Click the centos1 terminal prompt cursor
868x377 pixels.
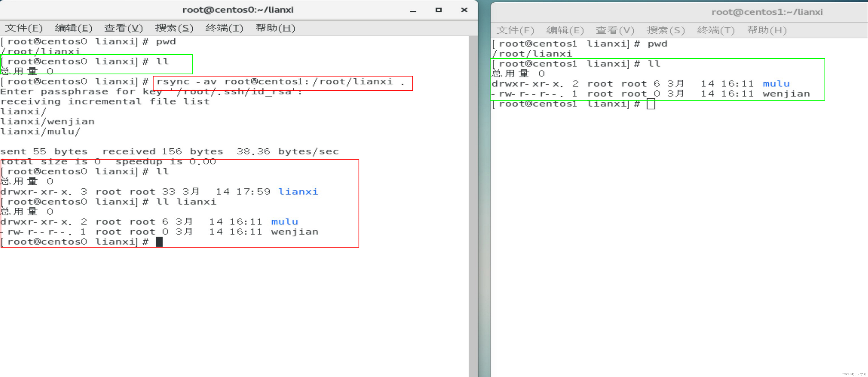pyautogui.click(x=651, y=104)
